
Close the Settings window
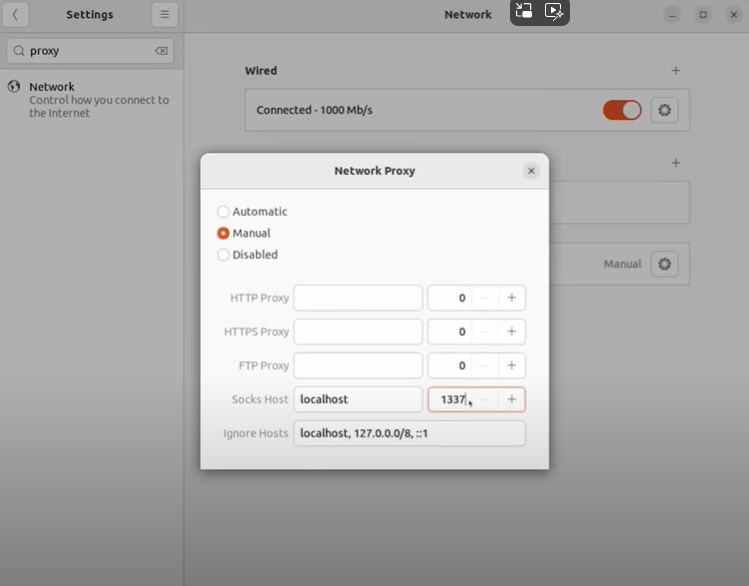pos(734,15)
